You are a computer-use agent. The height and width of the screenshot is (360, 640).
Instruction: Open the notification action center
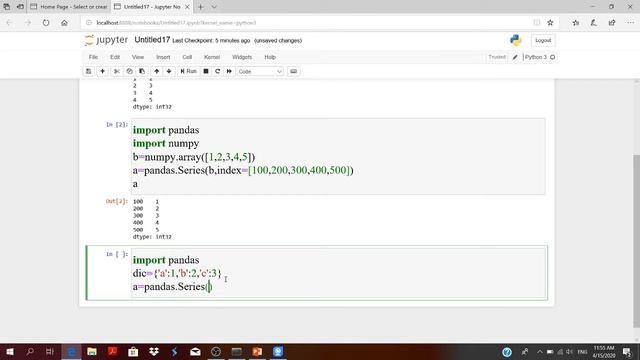click(627, 351)
